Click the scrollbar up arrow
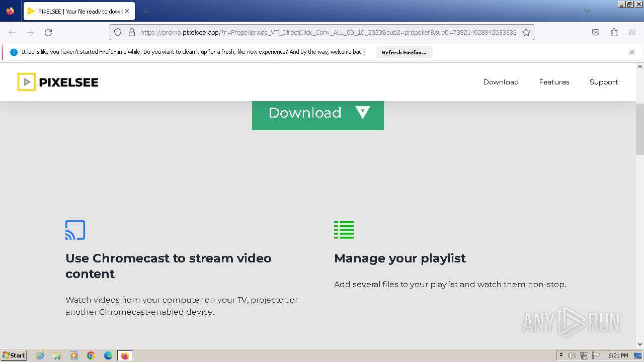Viewport: 644px width, 362px height. click(x=640, y=67)
